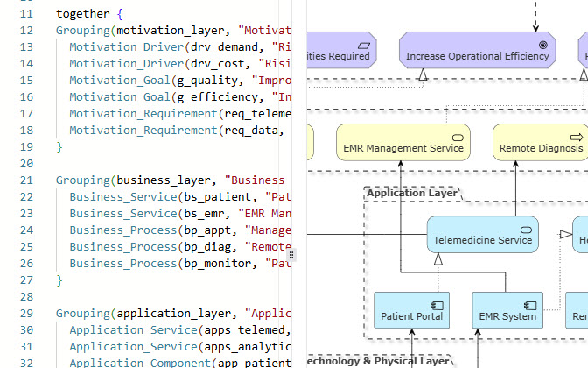Click 'Motivation_Driver' macro on line 13

coord(126,47)
